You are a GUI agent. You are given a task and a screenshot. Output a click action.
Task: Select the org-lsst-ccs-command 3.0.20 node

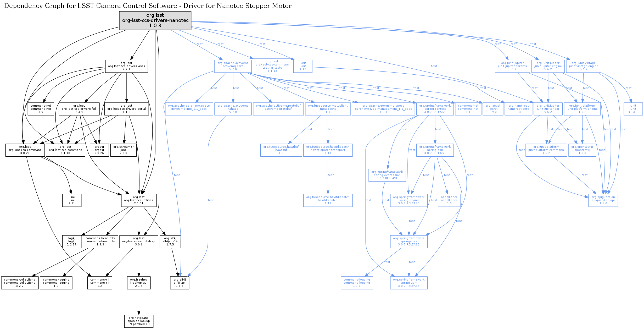point(25,150)
